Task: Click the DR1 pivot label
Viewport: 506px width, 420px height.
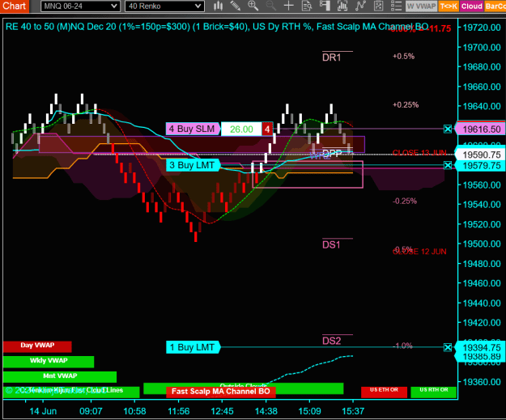Action: (x=331, y=57)
